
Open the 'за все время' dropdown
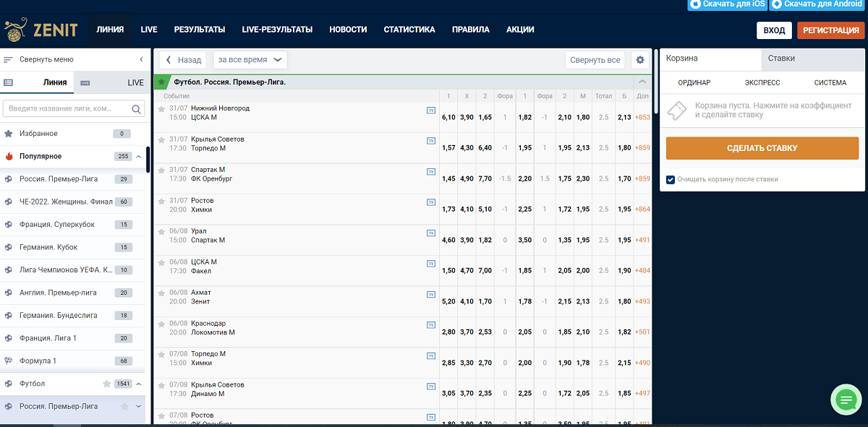point(250,60)
